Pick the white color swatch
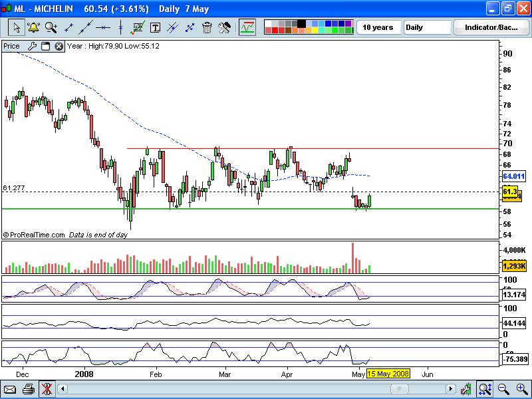This screenshot has width=532, height=399. click(x=268, y=24)
